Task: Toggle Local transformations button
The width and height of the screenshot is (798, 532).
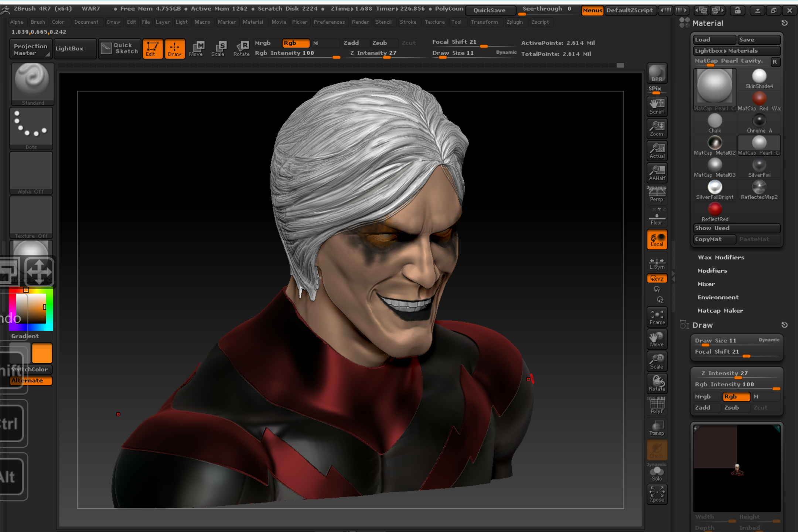Action: point(657,239)
